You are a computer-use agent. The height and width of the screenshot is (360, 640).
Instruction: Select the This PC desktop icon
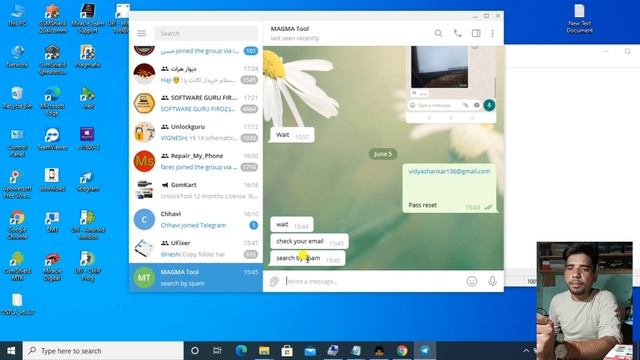pos(17,16)
